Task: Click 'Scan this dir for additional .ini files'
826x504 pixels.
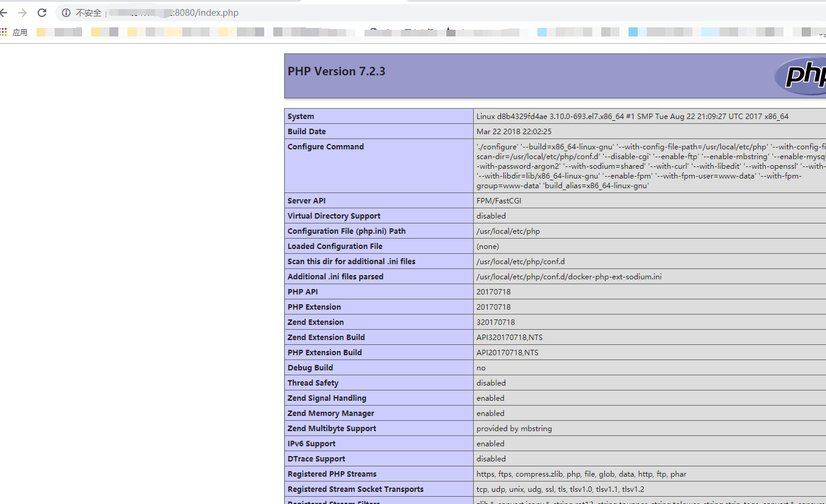Action: [x=352, y=262]
